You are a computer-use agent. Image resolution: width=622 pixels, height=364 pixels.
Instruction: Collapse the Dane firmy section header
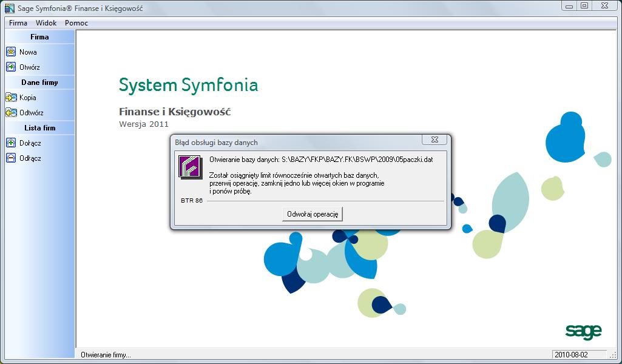pos(39,83)
